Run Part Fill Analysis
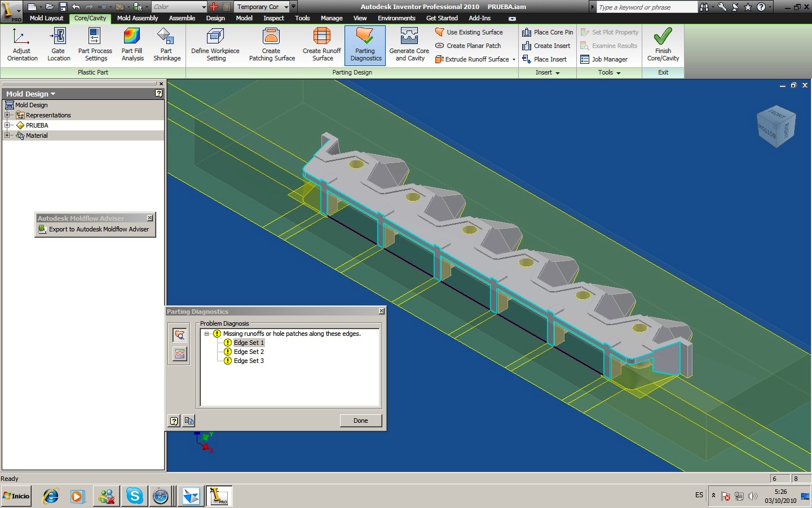The height and width of the screenshot is (508, 812). (x=133, y=45)
